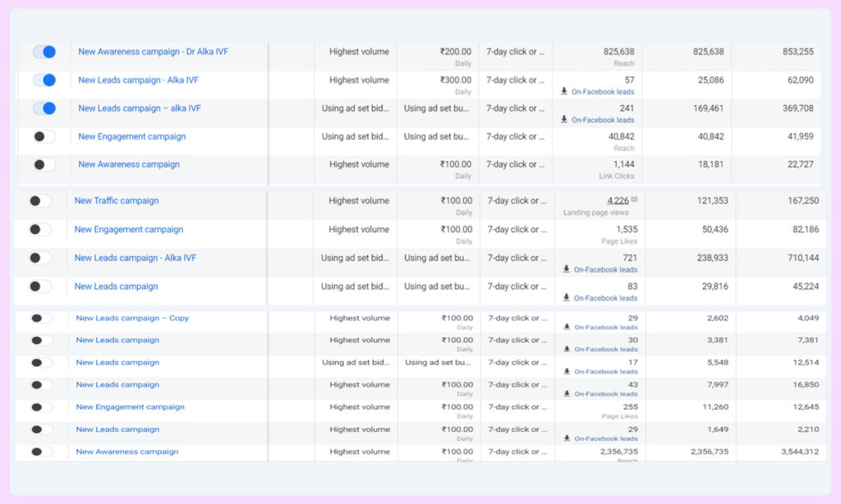Click the download icon in the 83 leads row
841x504 pixels.
point(567,298)
